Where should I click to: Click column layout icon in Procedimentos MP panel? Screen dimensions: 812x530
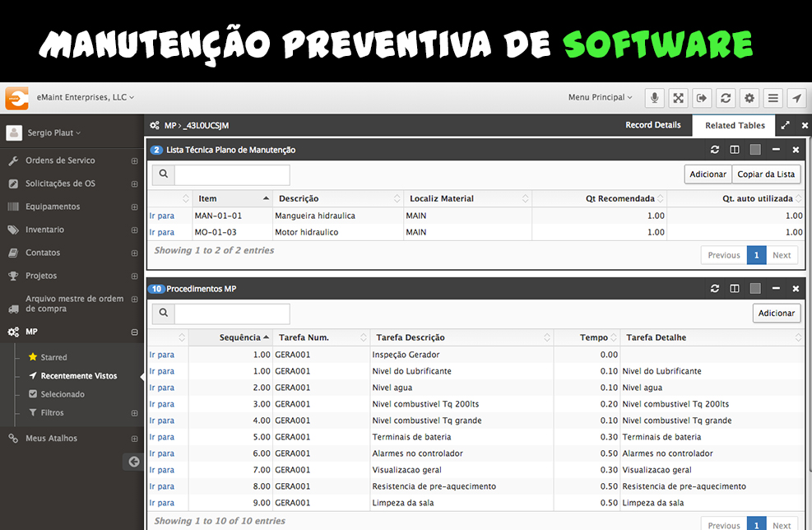tap(735, 289)
